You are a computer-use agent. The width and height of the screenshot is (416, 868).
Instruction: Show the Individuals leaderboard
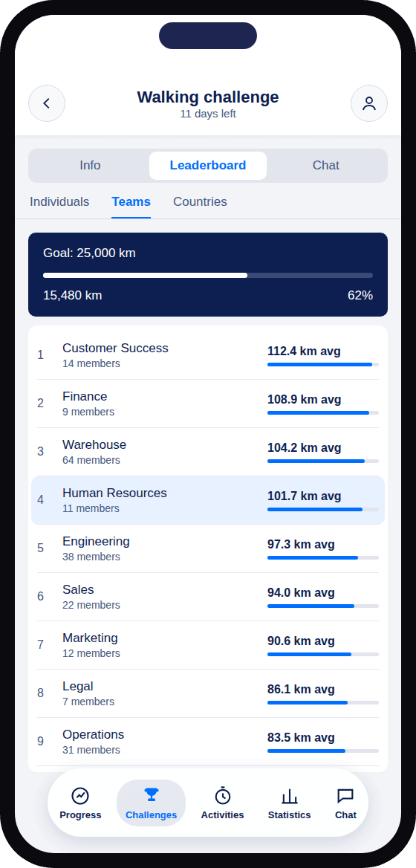coord(59,201)
